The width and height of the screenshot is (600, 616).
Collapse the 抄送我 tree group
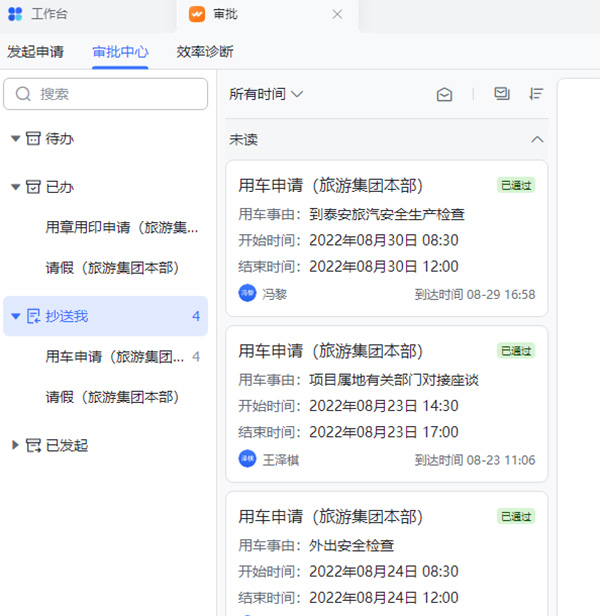pyautogui.click(x=15, y=316)
